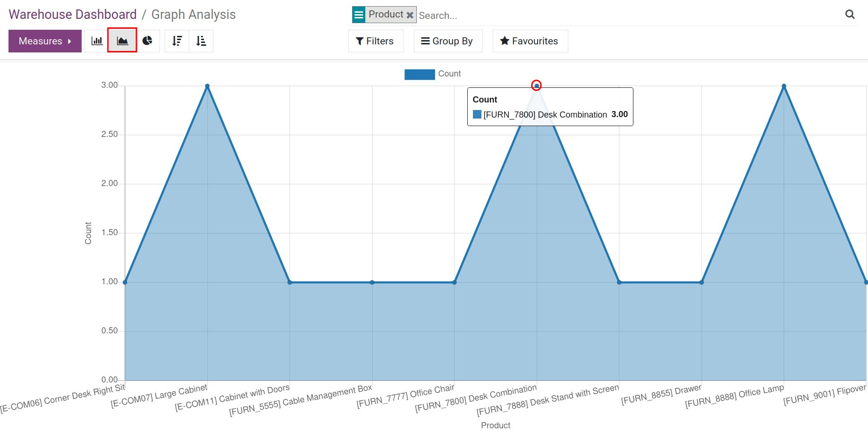Open the Measures dropdown

tap(44, 41)
